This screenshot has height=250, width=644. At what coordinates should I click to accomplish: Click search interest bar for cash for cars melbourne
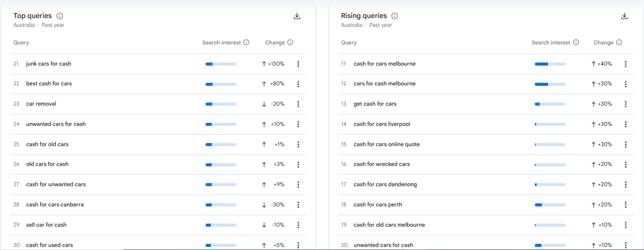(550, 64)
